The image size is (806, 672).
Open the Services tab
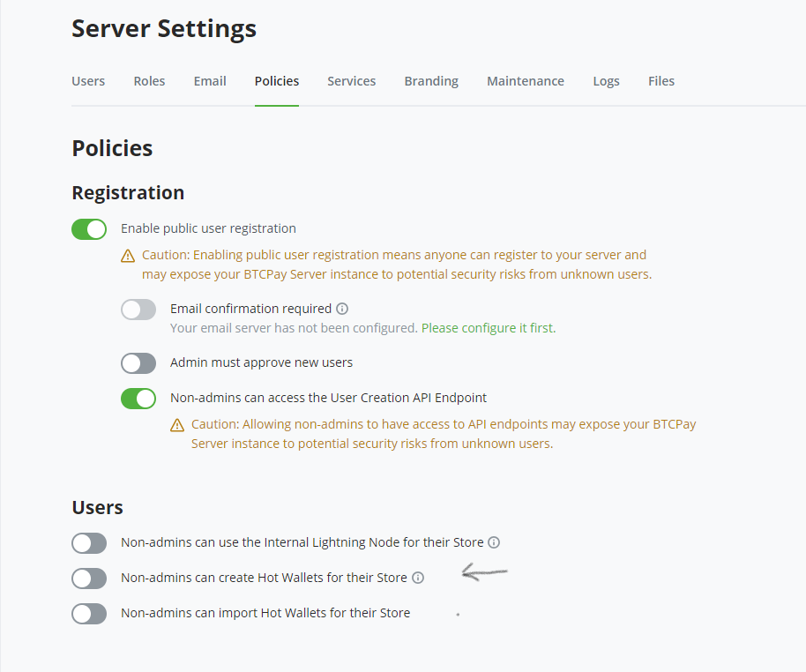351,80
